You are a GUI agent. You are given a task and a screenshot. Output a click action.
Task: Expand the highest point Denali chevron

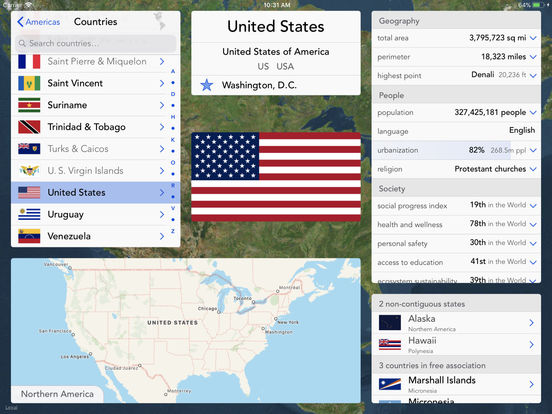[x=533, y=75]
